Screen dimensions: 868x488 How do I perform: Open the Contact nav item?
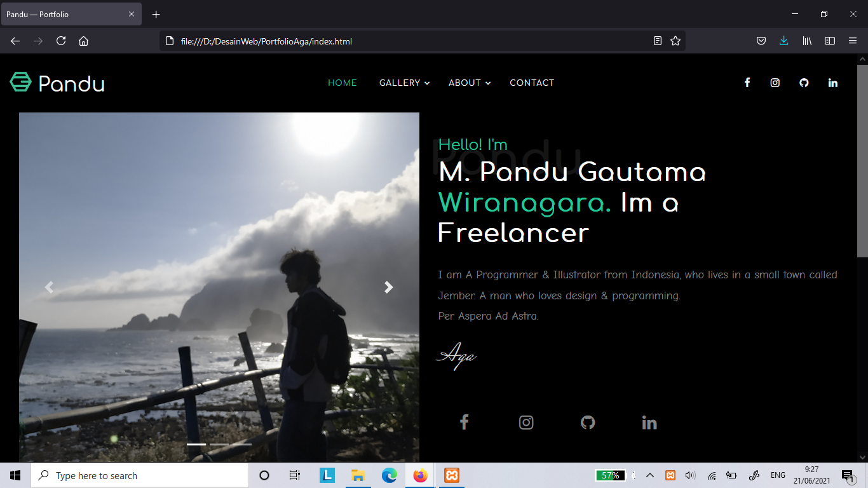point(532,83)
